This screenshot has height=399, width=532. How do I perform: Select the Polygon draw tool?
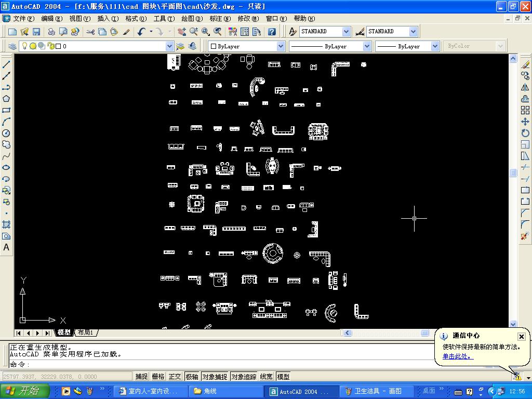[6, 99]
